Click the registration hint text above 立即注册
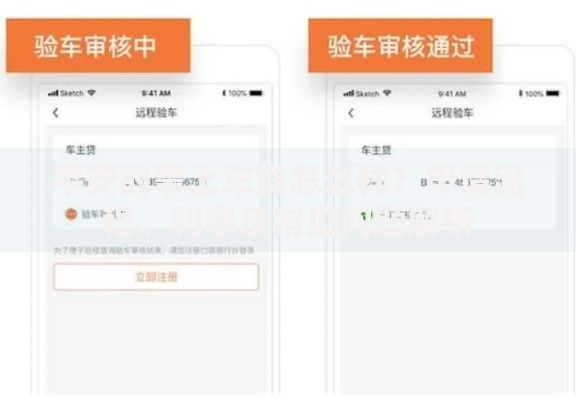Viewport: 576px width, 400px height. point(154,251)
